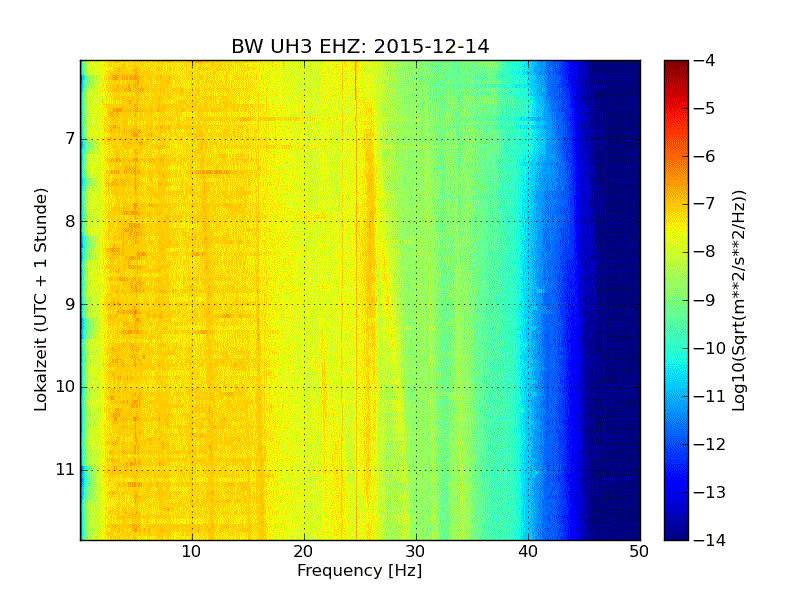The height and width of the screenshot is (600, 800).
Task: Click the y-axis label Lokalzeit (UTC + 1 Stunde)
Action: tap(41, 300)
